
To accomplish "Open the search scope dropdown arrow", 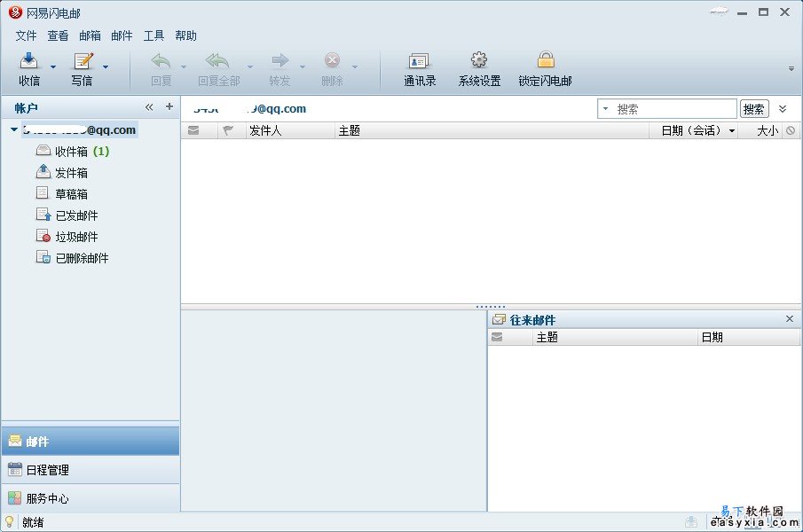I will 605,109.
